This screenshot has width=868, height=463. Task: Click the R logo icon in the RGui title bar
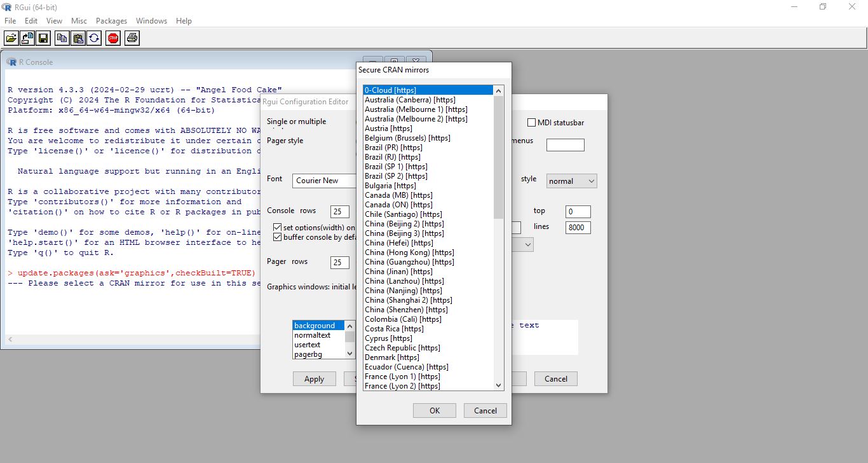(7, 6)
